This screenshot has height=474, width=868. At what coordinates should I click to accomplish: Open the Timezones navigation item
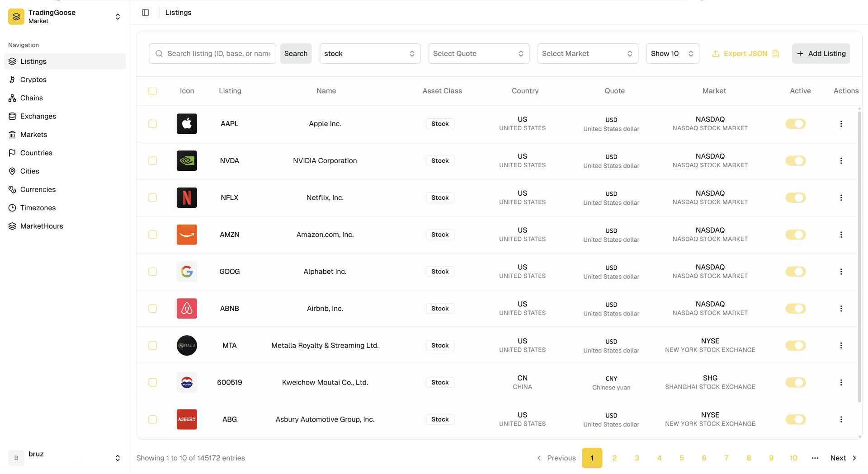pyautogui.click(x=65, y=208)
